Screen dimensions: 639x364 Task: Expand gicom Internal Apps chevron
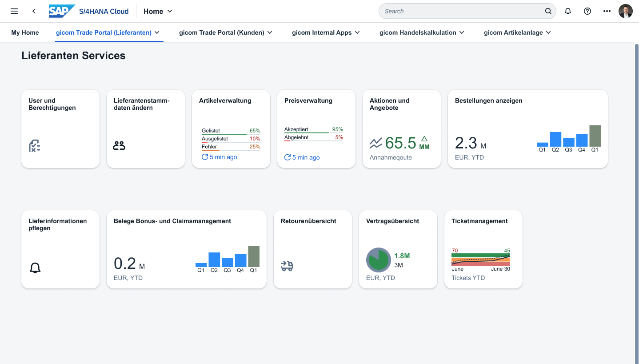click(357, 32)
